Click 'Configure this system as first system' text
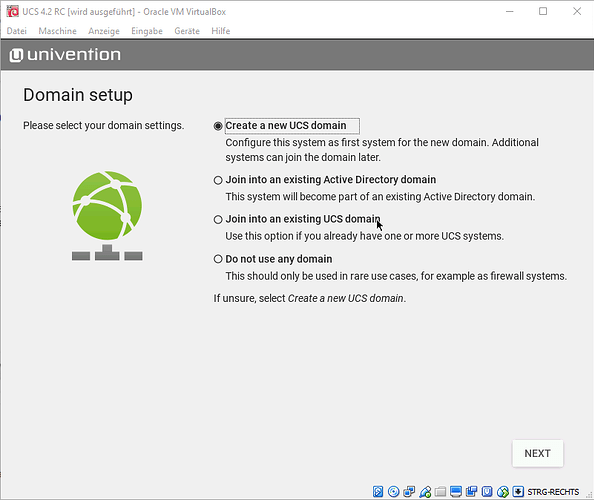Image resolution: width=594 pixels, height=500 pixels. pos(382,150)
